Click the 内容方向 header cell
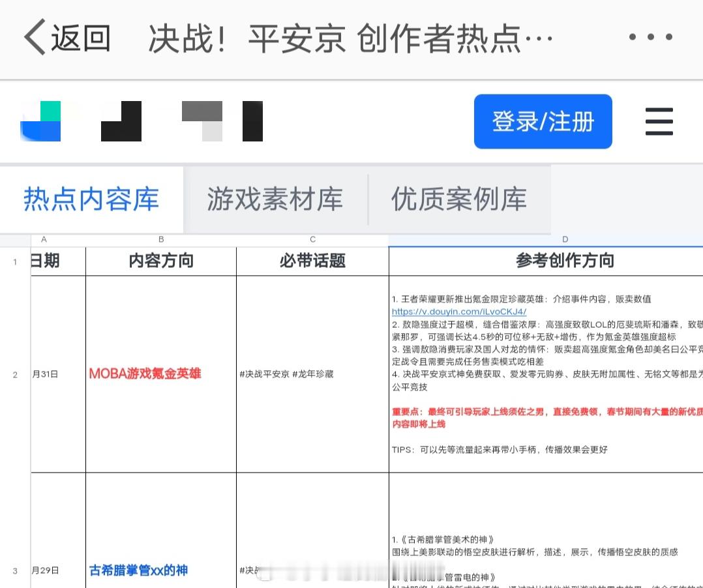 point(161,261)
